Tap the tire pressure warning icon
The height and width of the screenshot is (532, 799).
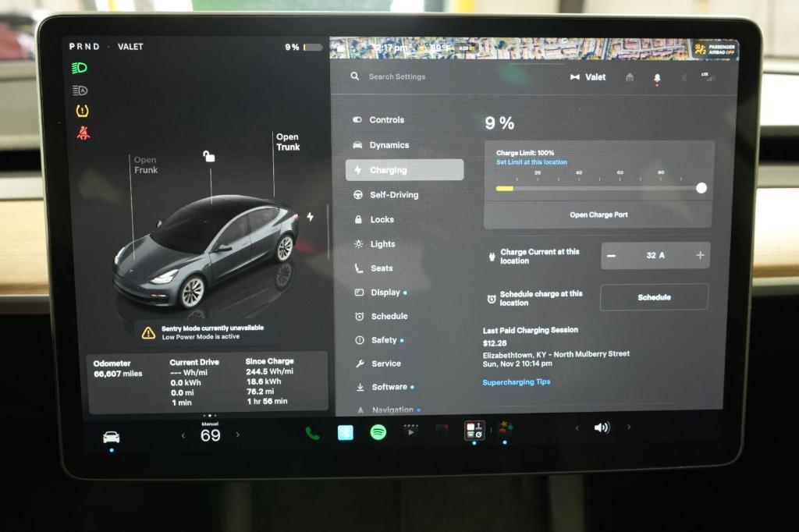pyautogui.click(x=82, y=111)
